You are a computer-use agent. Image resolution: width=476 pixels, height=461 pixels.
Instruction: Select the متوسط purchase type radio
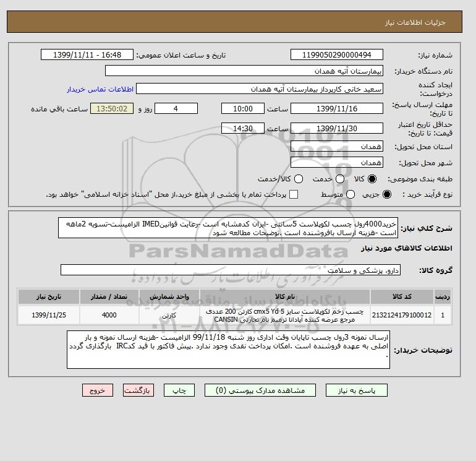[x=351, y=194]
